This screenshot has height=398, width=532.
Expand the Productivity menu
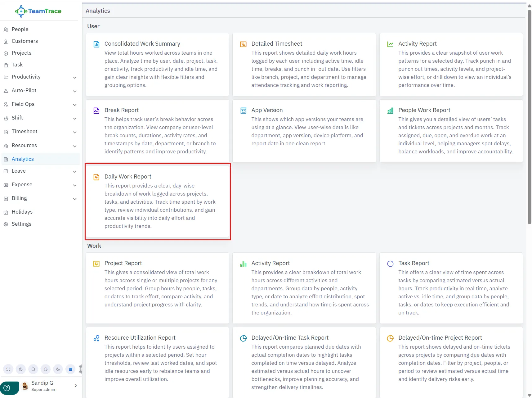74,77
